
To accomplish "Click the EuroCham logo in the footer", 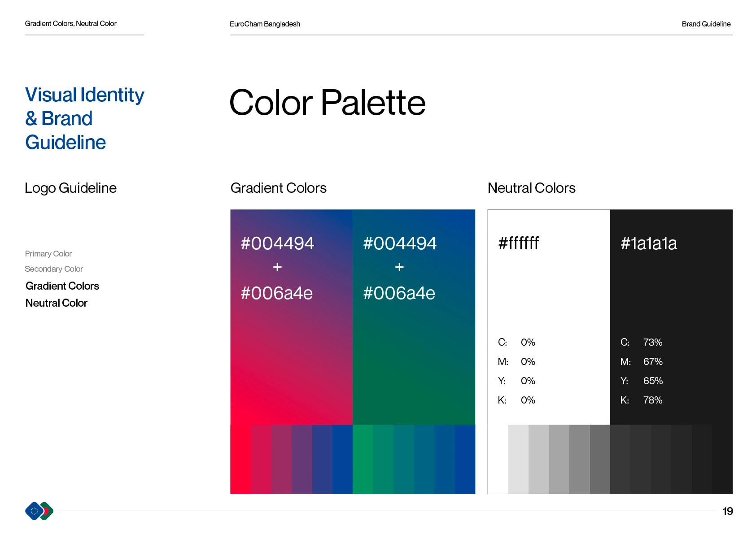I will pos(39,511).
